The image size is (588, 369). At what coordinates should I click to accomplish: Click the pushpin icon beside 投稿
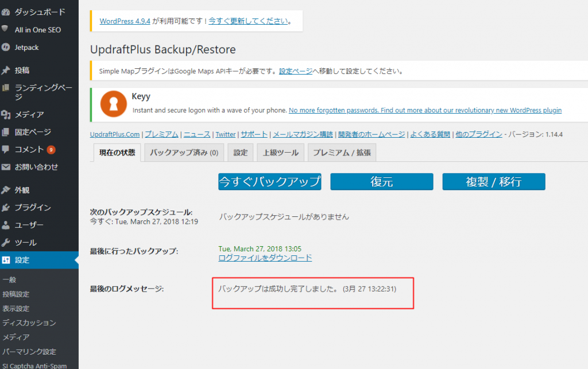(6, 70)
